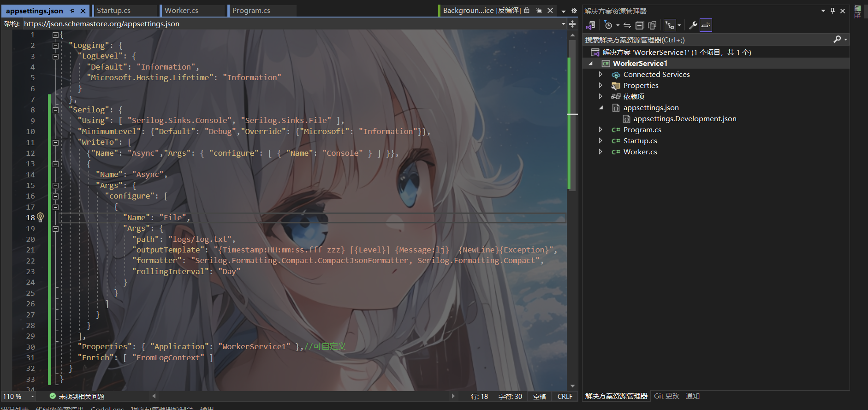Collapse the object block on line 13
The height and width of the screenshot is (410, 868).
55,164
